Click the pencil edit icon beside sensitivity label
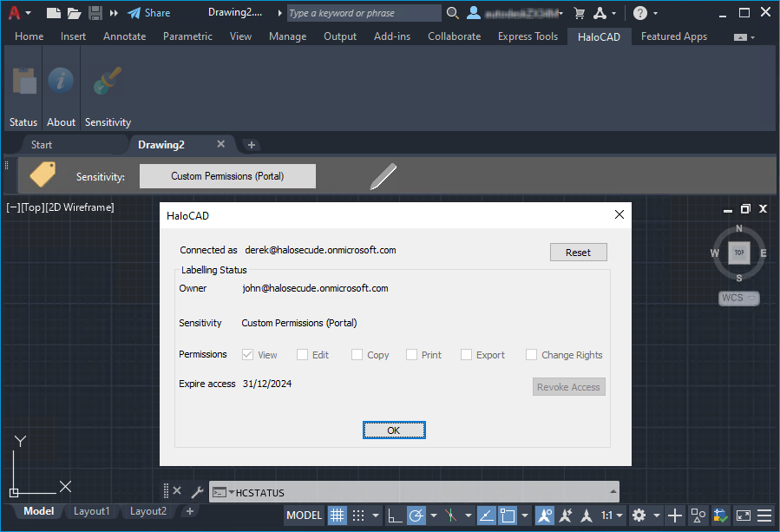The height and width of the screenshot is (532, 780). click(383, 176)
